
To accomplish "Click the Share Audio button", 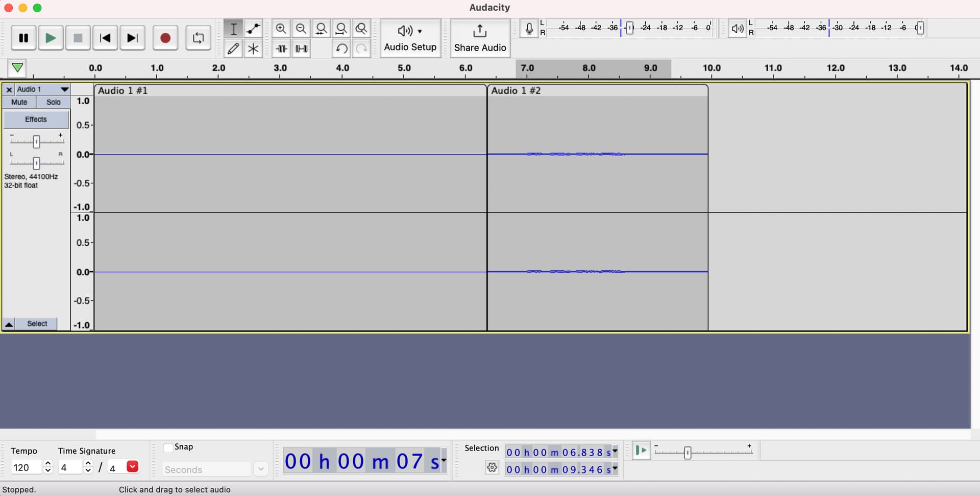I will pyautogui.click(x=480, y=38).
